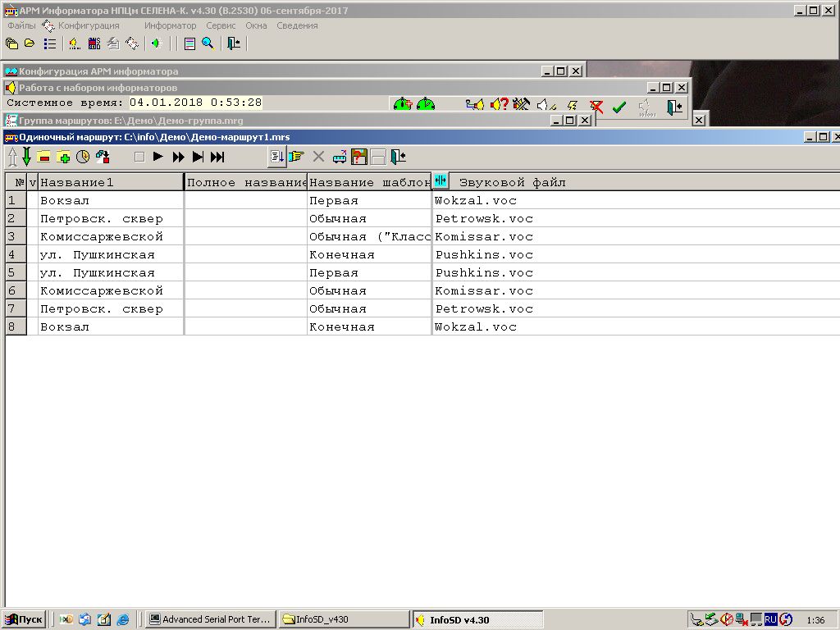Viewport: 840px width, 630px height.
Task: Click the skip-to-end double triangle with bar
Action: coord(217,157)
